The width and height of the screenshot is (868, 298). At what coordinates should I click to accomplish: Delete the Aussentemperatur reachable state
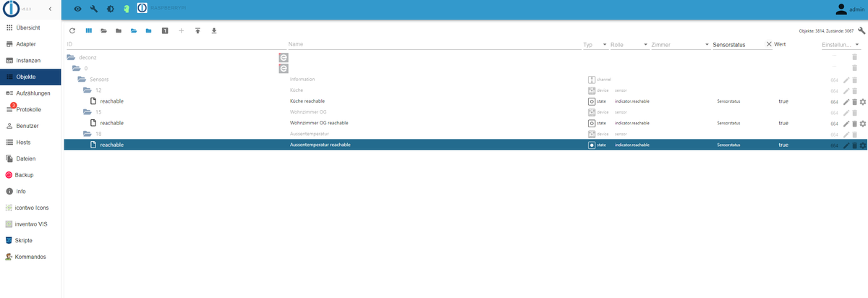(x=854, y=145)
